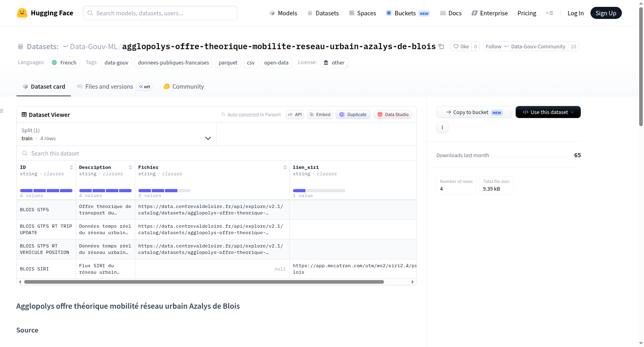Click the Hugging Face logo icon

click(x=22, y=13)
